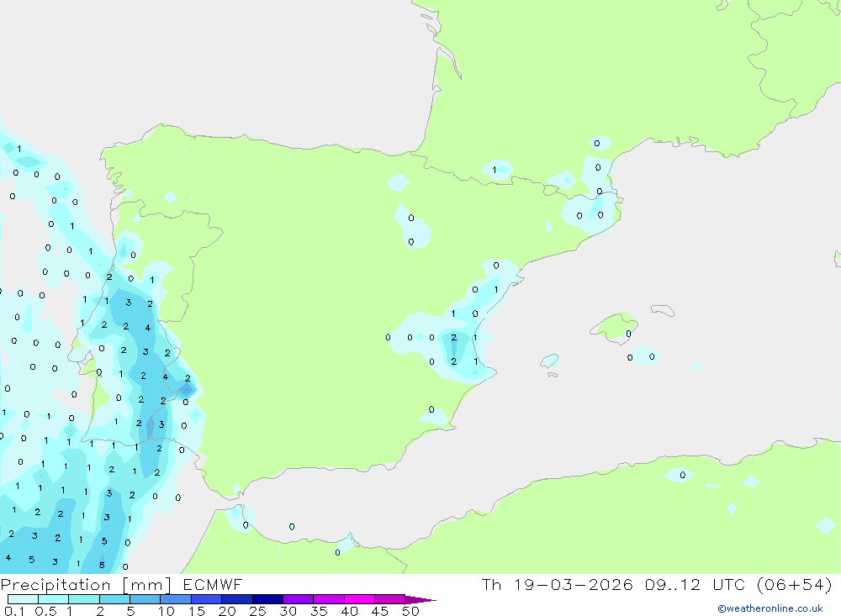Click the '0' value on Mallorca island
This screenshot has height=616, width=841.
tap(628, 334)
